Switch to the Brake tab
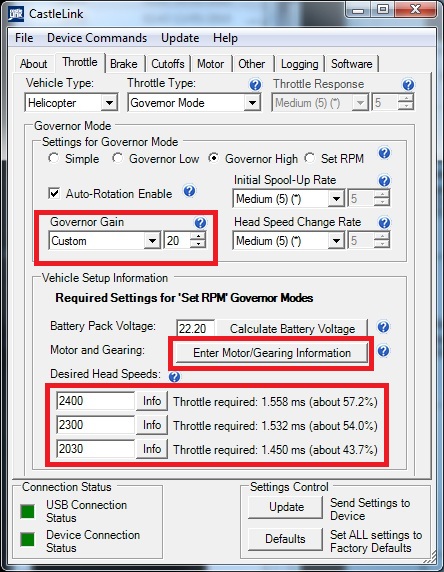This screenshot has height=572, width=444. [124, 64]
